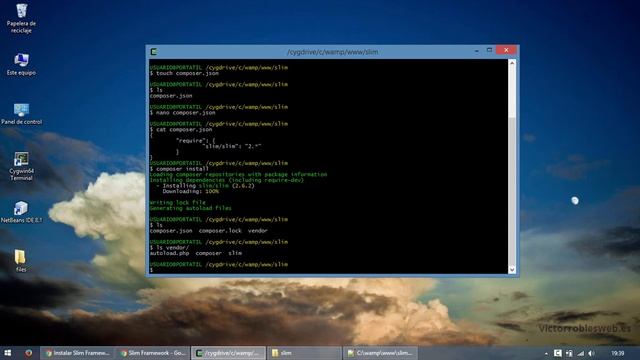Click the '"require": {' line in terminal
Screen dimensions: 640x360
point(196,140)
